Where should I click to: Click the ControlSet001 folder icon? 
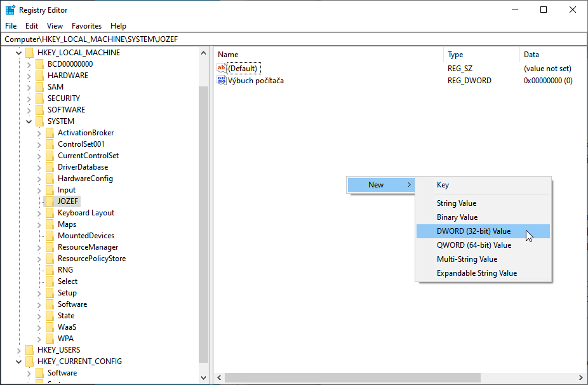(x=50, y=144)
